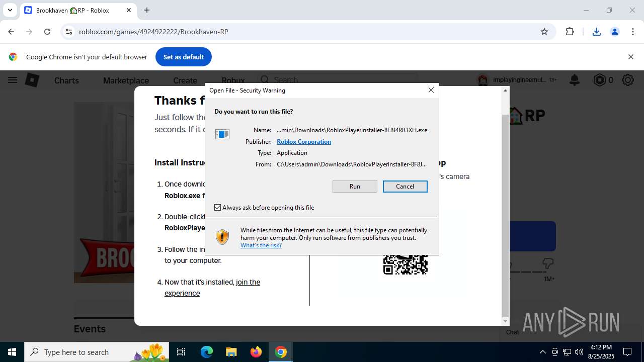Screen dimensions: 644x362
Task: Go forward in browser history
Action: click(29, 32)
